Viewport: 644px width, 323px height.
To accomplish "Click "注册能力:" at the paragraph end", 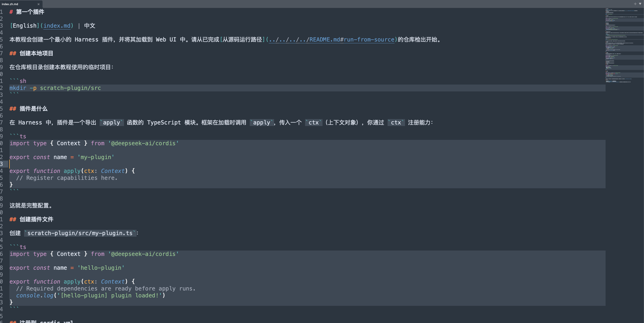I will (x=420, y=122).
